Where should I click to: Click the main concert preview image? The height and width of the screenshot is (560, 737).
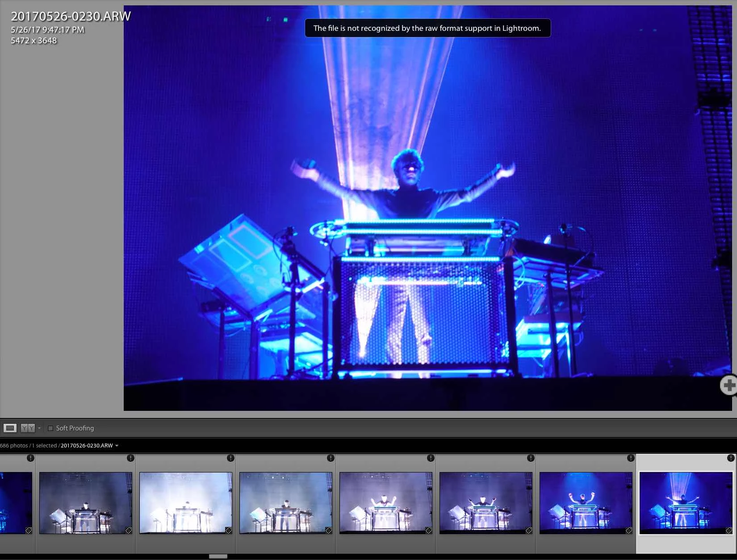tap(427, 208)
